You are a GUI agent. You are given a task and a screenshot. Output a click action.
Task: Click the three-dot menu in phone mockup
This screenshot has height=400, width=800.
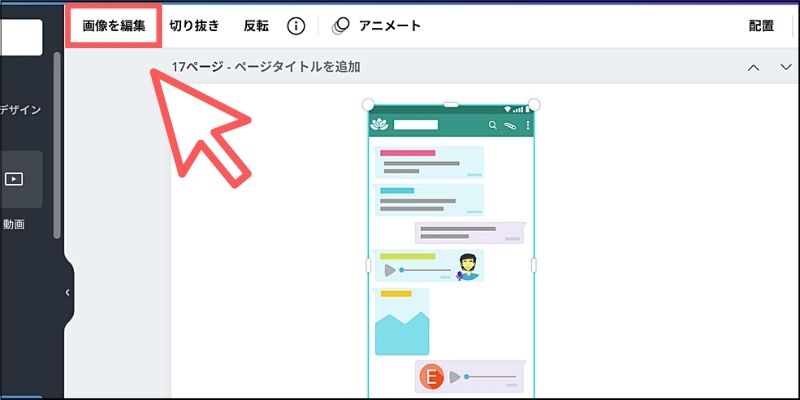528,125
